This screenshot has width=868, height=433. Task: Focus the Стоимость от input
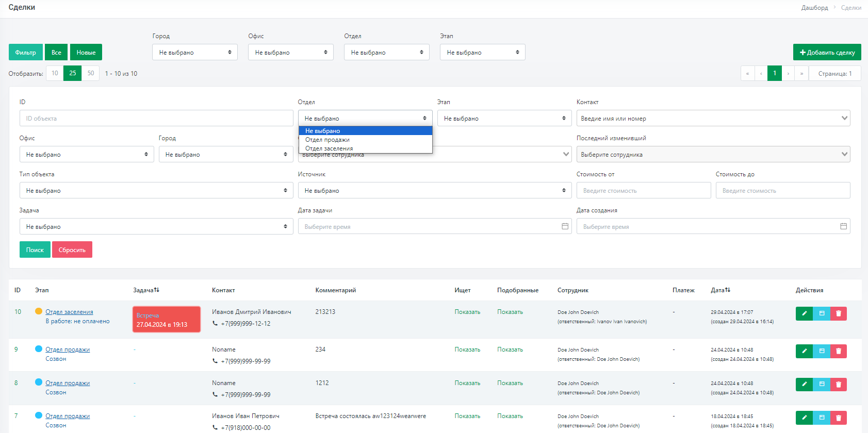pyautogui.click(x=644, y=190)
